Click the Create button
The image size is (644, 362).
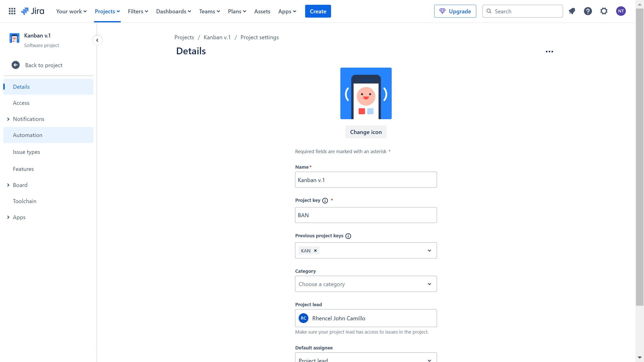(x=318, y=11)
